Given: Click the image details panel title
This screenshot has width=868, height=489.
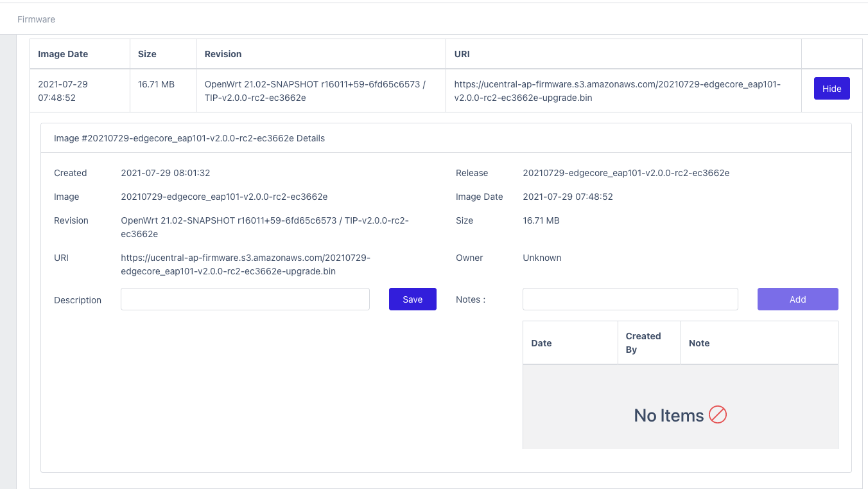Looking at the screenshot, I should [x=189, y=138].
